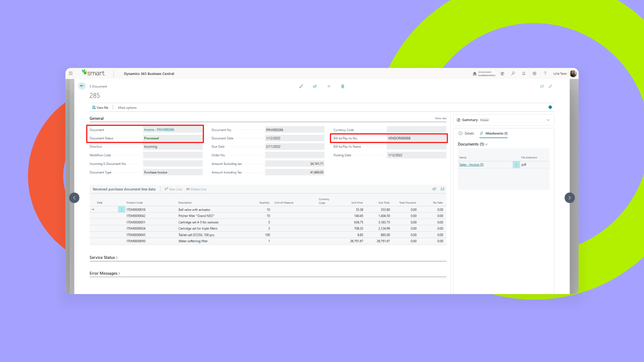This screenshot has height=362, width=644.
Task: Click the Due Date field 2/11/2022
Action: 294,147
